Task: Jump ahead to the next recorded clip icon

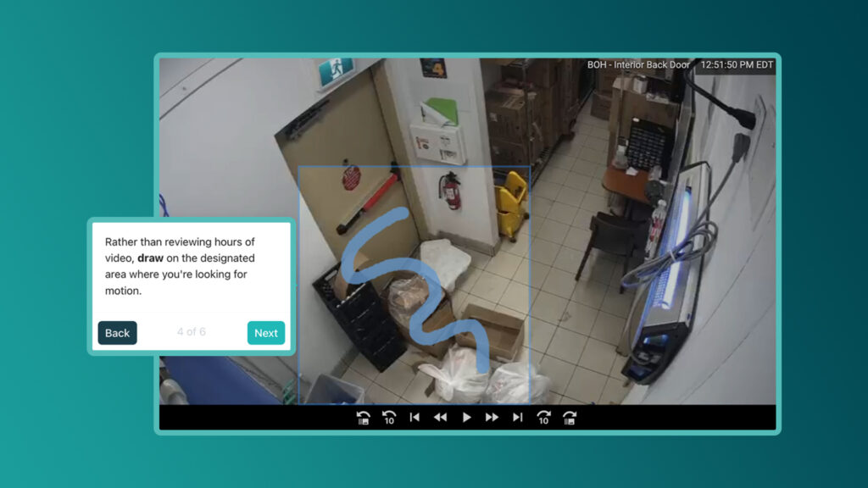Action: (570, 417)
